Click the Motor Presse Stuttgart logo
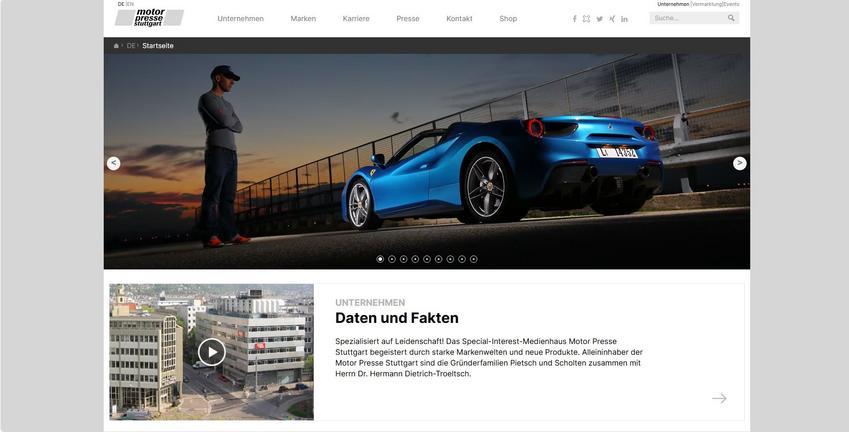The width and height of the screenshot is (849, 432). pos(149,17)
